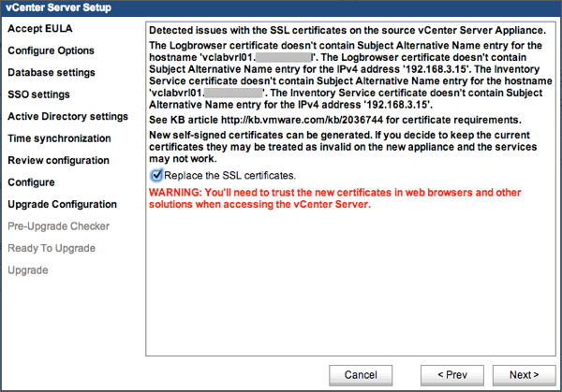
Task: Click the vCenter Server Setup title bar
Action: coord(281,7)
